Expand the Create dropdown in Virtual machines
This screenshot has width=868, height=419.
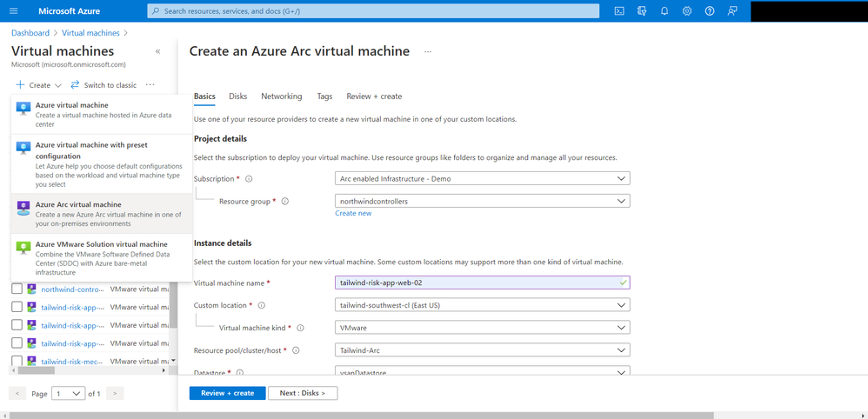click(x=38, y=84)
